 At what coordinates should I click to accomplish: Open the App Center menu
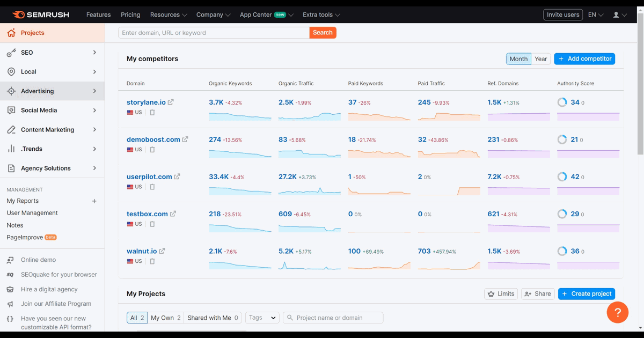coord(267,15)
